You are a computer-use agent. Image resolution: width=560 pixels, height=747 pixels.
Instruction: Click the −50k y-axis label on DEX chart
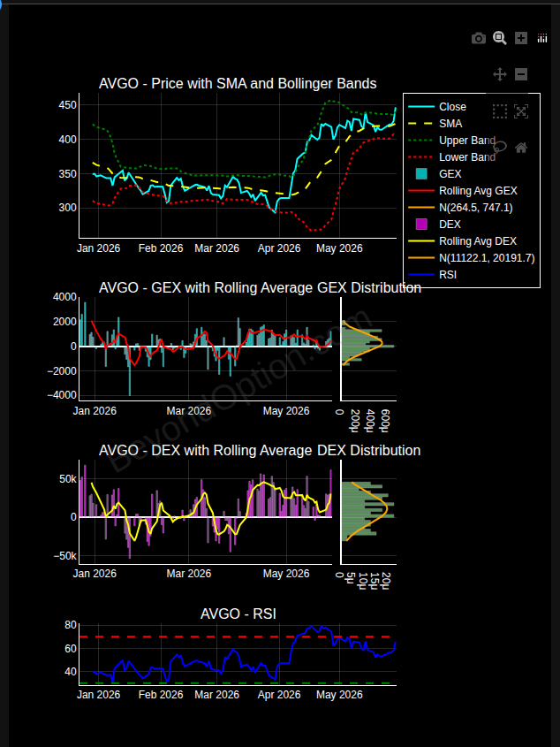(64, 556)
